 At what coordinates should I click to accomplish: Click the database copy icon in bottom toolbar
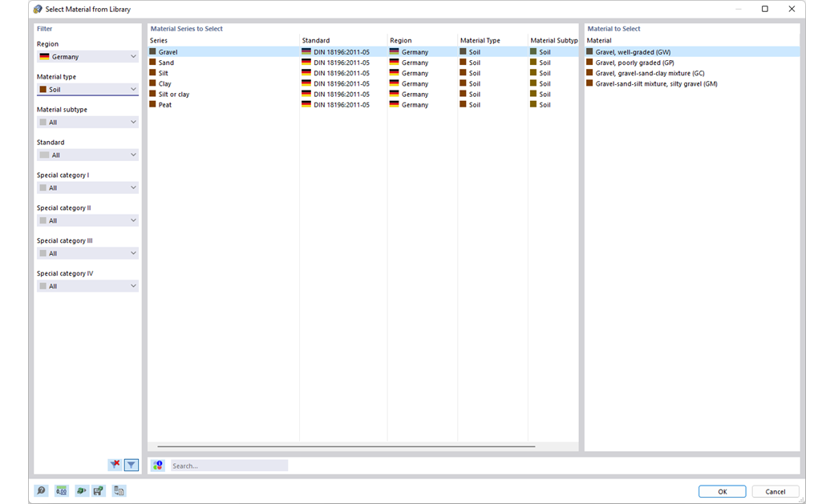[119, 490]
